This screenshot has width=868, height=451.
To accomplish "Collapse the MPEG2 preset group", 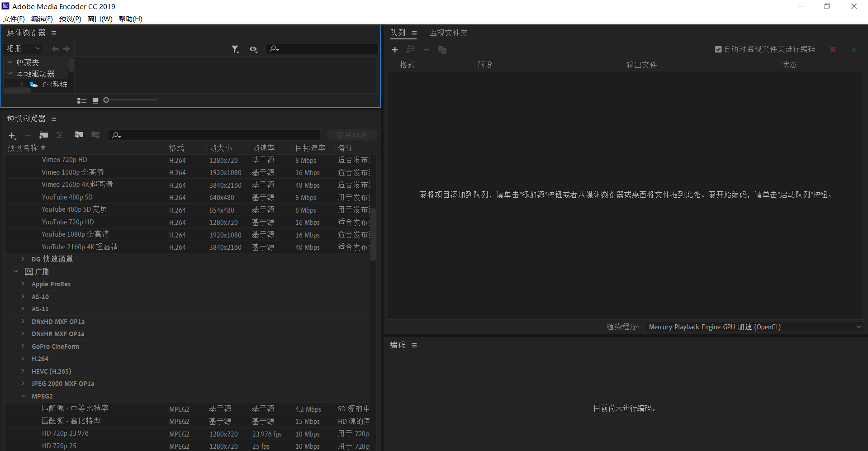I will [24, 396].
